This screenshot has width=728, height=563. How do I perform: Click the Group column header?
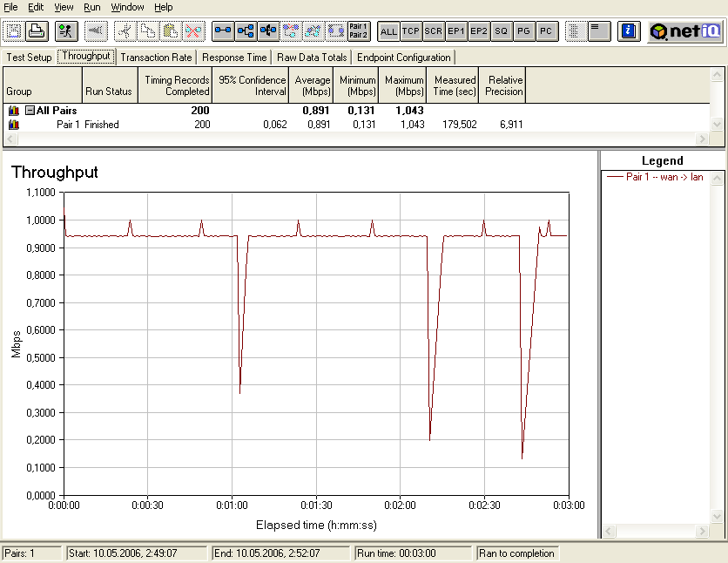click(x=43, y=85)
